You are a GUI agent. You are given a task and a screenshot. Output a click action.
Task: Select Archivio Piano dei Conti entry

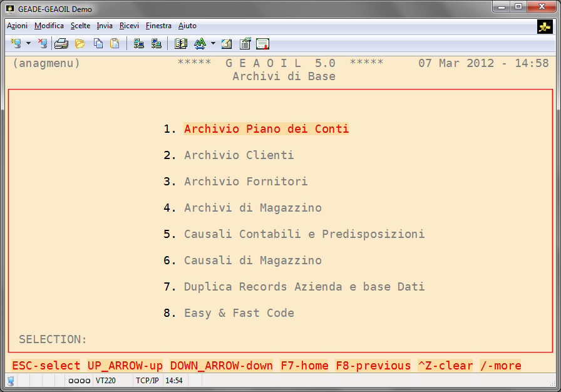[x=266, y=129]
